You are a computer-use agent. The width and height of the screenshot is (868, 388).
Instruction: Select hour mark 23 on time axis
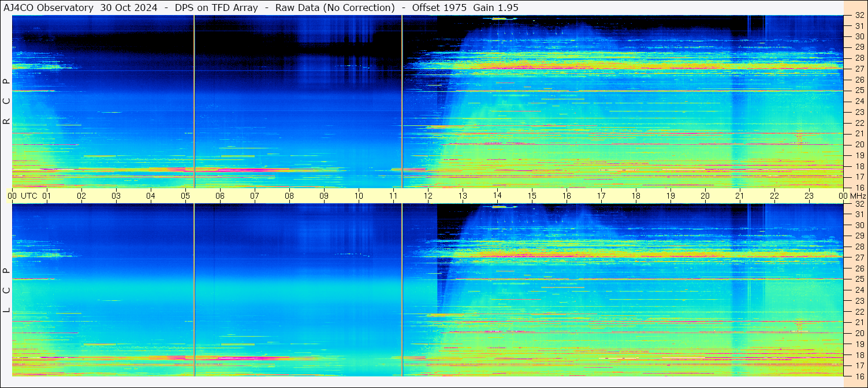point(809,196)
